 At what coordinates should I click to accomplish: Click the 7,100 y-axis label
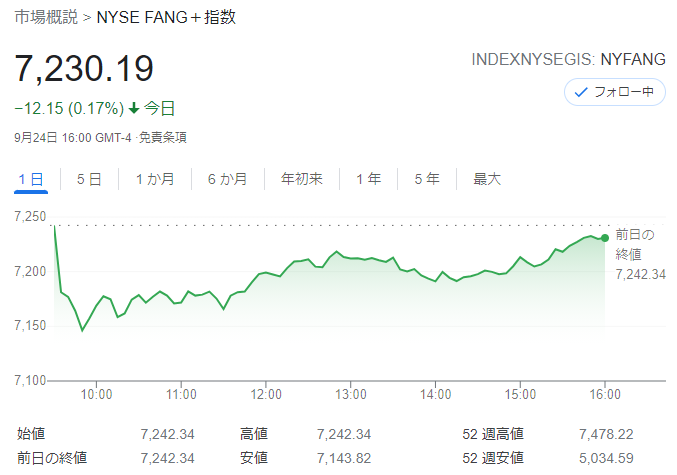click(x=30, y=380)
